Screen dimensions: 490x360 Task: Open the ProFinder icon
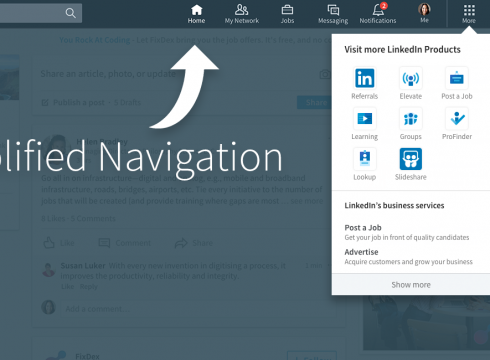457,118
